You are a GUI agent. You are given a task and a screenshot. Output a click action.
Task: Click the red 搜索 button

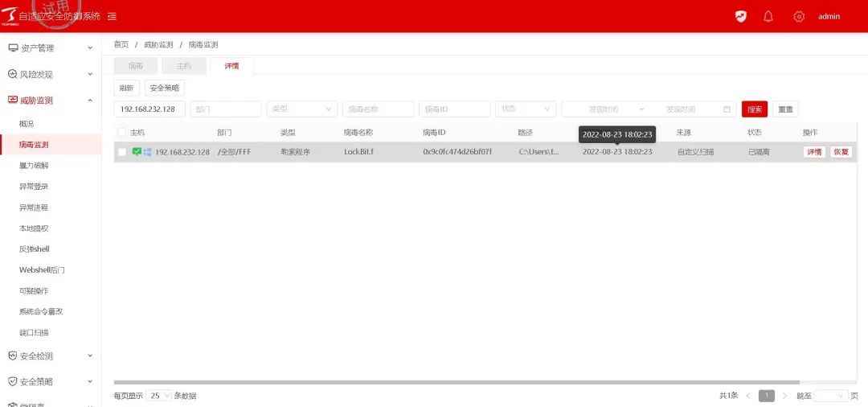tap(754, 109)
